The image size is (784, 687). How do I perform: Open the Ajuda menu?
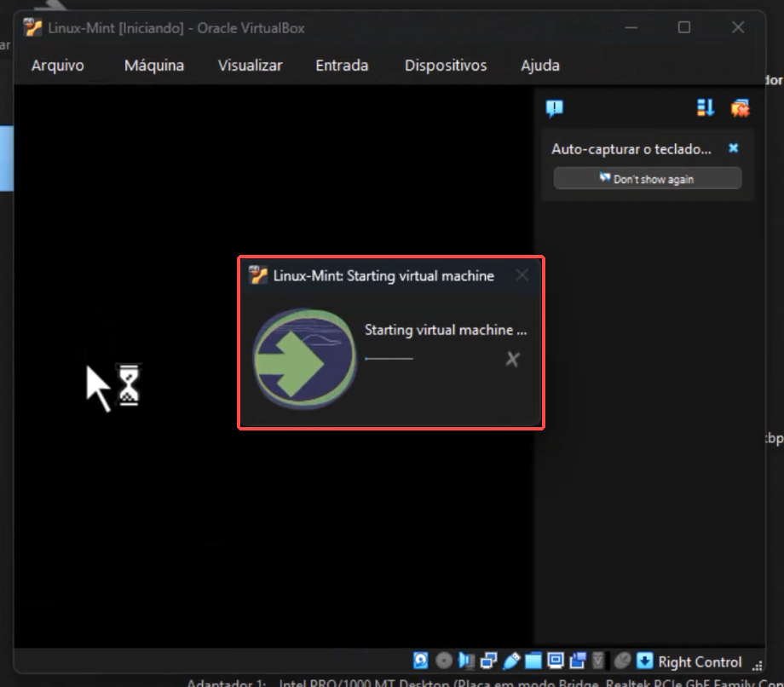(540, 66)
